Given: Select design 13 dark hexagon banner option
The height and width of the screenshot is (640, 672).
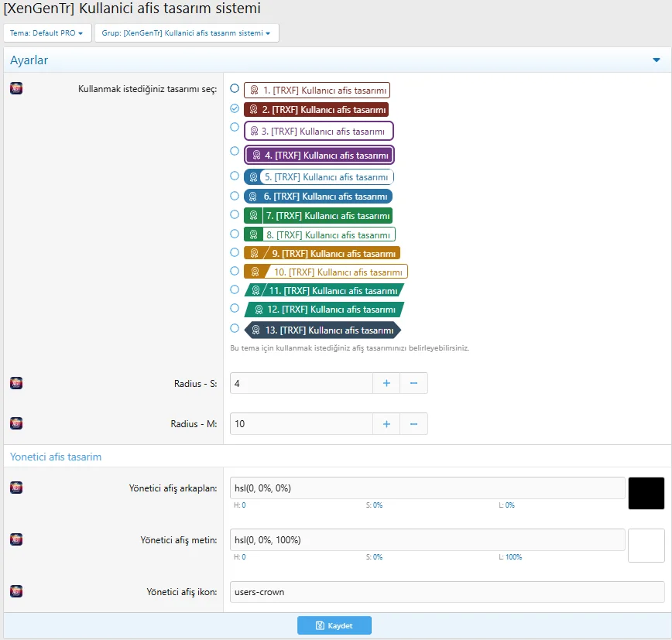Looking at the screenshot, I should tap(235, 328).
